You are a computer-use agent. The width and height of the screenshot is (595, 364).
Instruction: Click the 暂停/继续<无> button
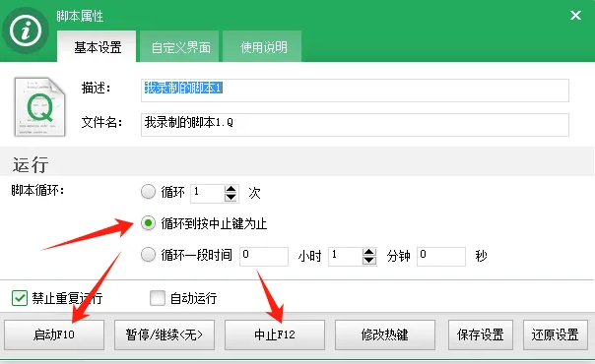(x=165, y=334)
